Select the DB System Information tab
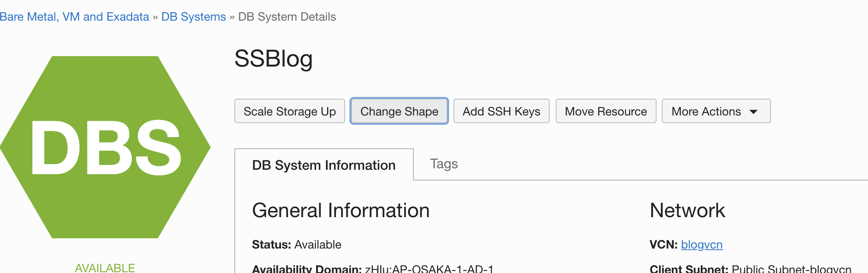 324,165
